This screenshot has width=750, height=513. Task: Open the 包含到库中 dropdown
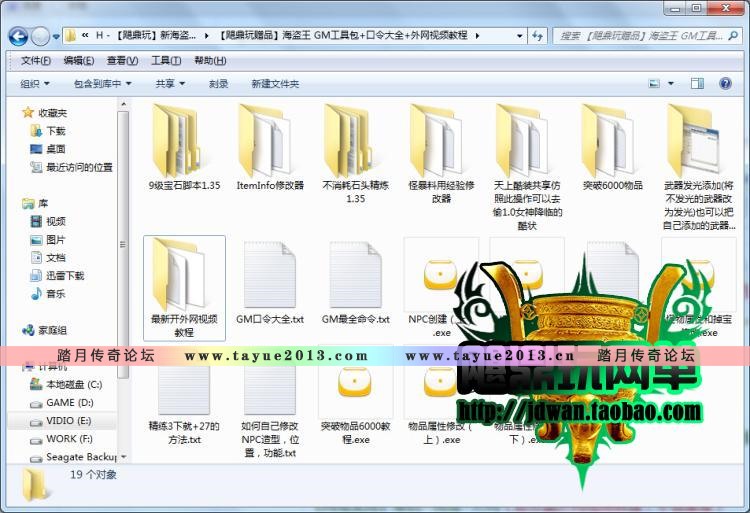102,84
